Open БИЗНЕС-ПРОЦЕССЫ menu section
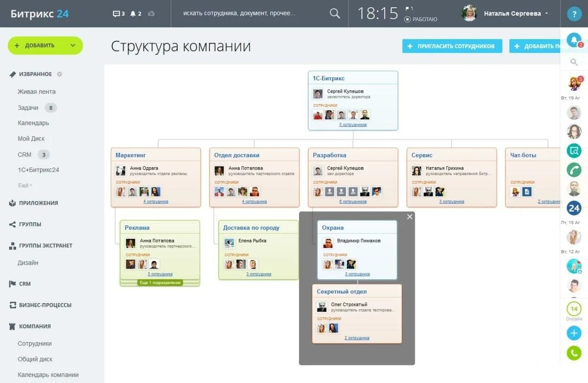The height and width of the screenshot is (383, 588). [x=45, y=305]
